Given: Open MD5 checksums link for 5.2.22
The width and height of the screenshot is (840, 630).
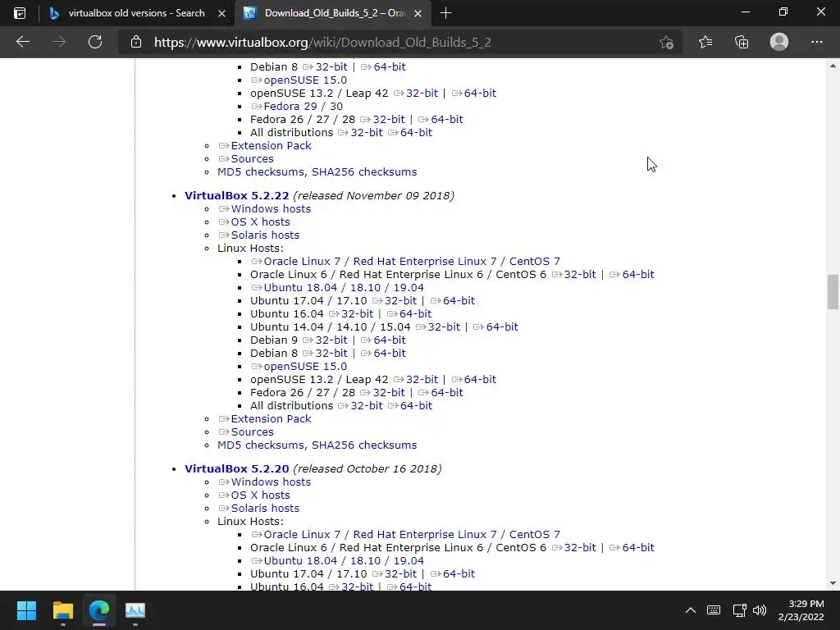Looking at the screenshot, I should coord(260,445).
